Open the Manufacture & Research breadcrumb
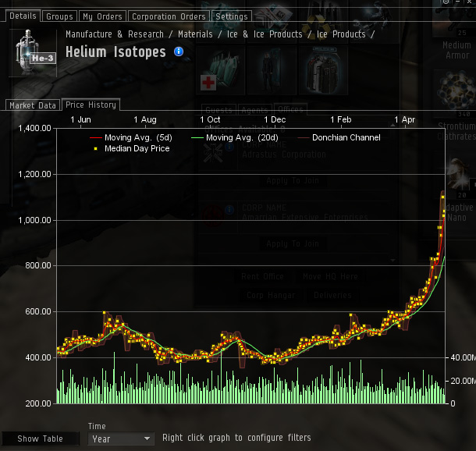 tap(115, 34)
